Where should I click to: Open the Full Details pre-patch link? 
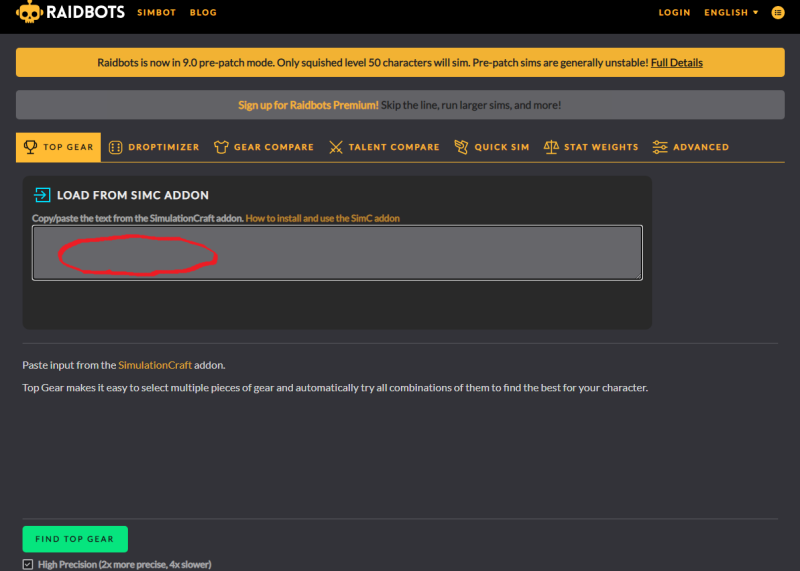click(677, 62)
